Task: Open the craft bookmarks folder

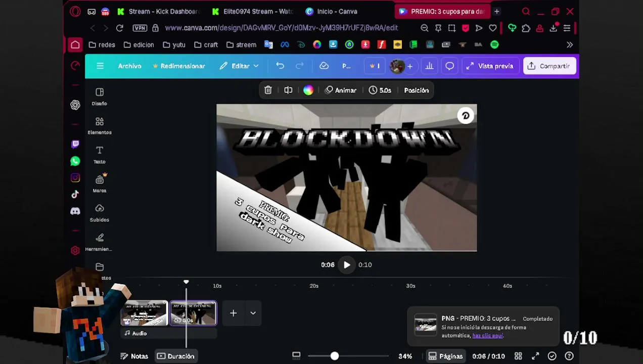Action: tap(206, 45)
